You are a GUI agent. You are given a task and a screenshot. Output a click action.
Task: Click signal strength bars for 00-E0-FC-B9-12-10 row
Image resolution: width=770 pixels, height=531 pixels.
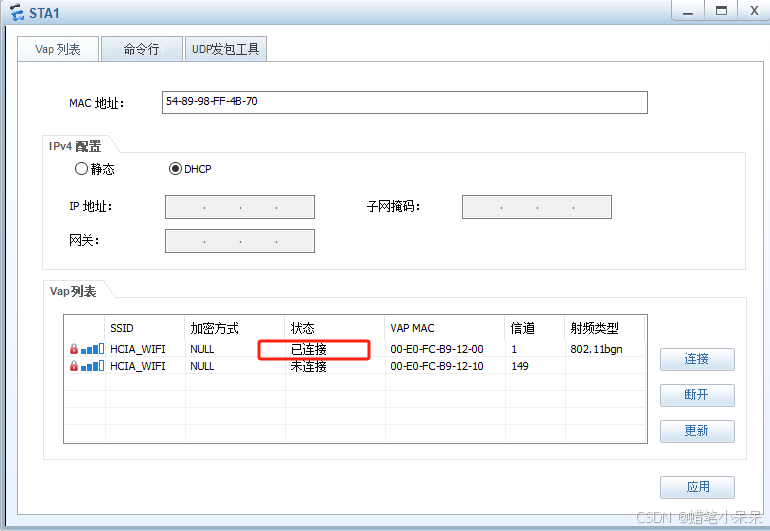tap(92, 366)
